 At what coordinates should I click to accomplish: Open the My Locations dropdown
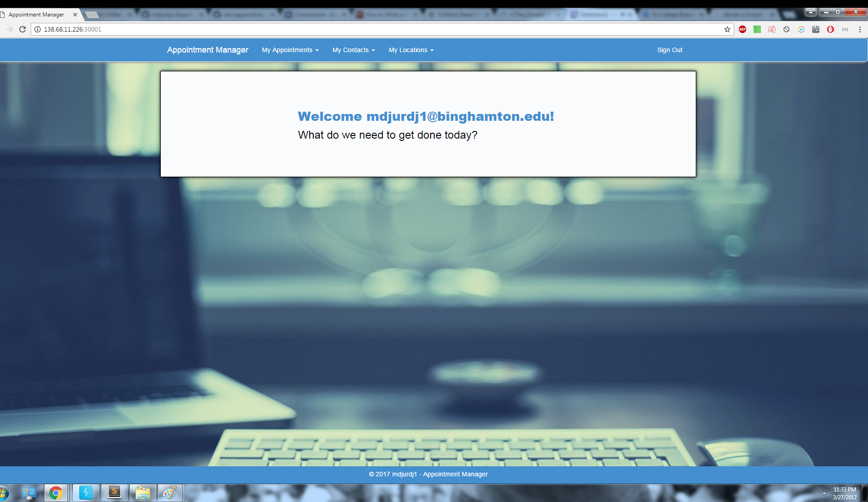[411, 50]
